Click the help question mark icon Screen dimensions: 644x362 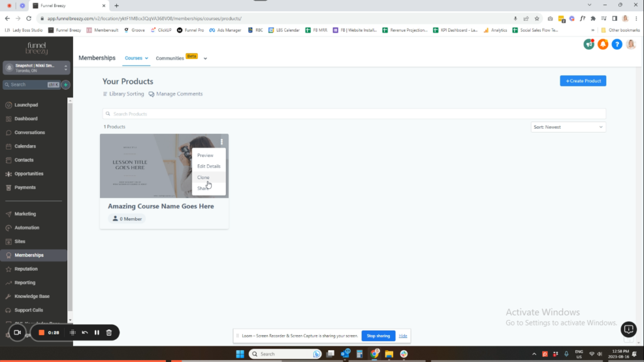(616, 44)
